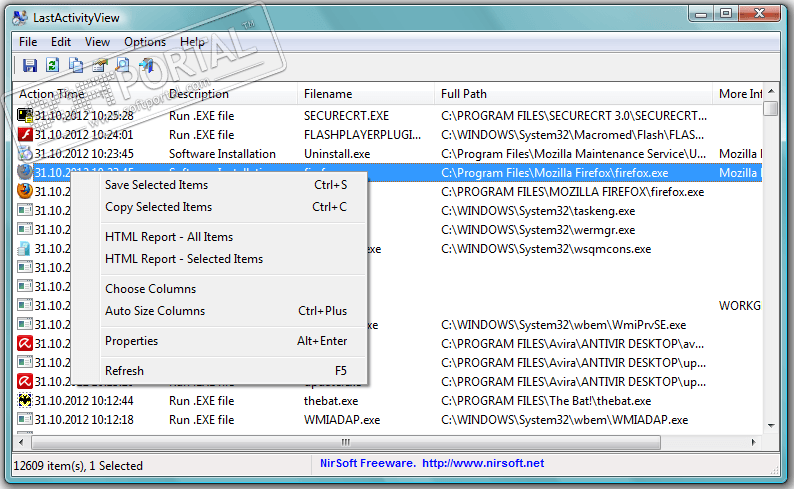This screenshot has width=794, height=489.
Task: Open the Help menu
Action: 192,42
